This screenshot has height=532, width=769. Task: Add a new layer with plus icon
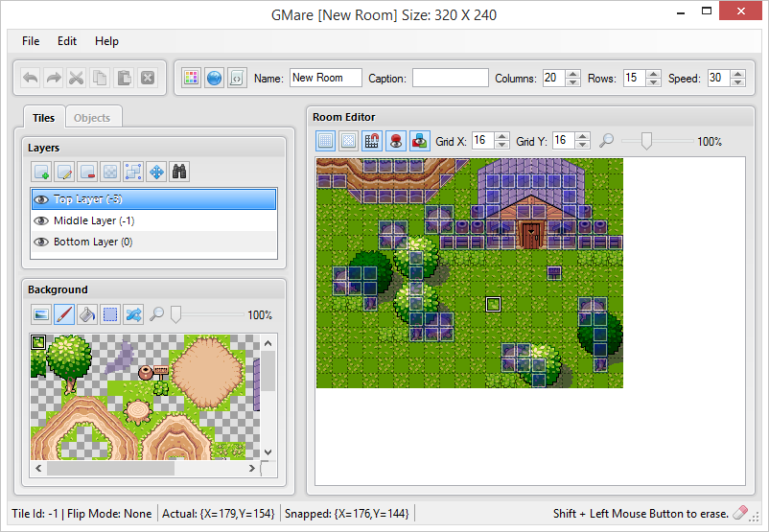(x=41, y=172)
